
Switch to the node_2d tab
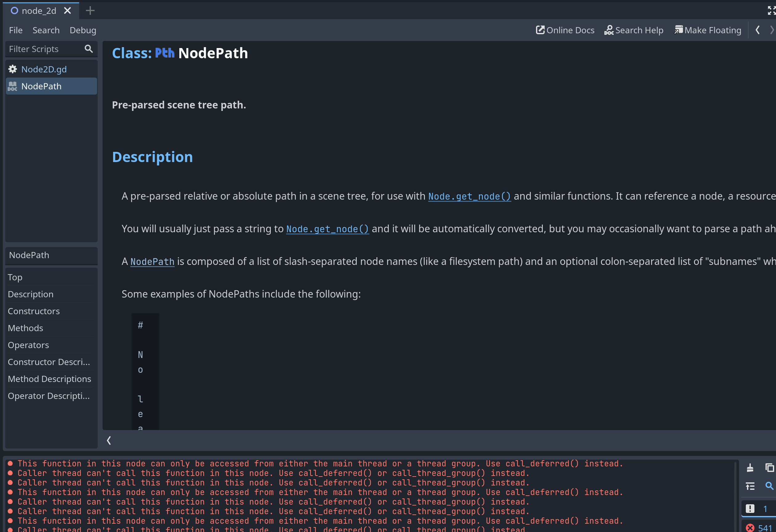(39, 10)
